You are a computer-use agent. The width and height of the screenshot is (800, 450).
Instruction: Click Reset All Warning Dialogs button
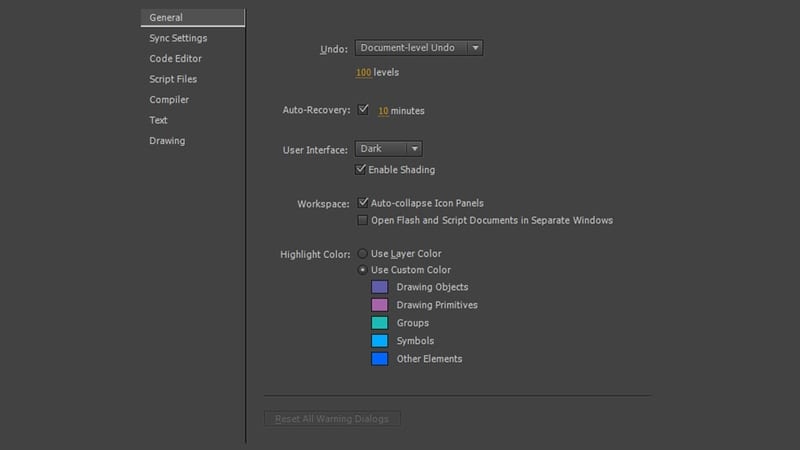332,419
